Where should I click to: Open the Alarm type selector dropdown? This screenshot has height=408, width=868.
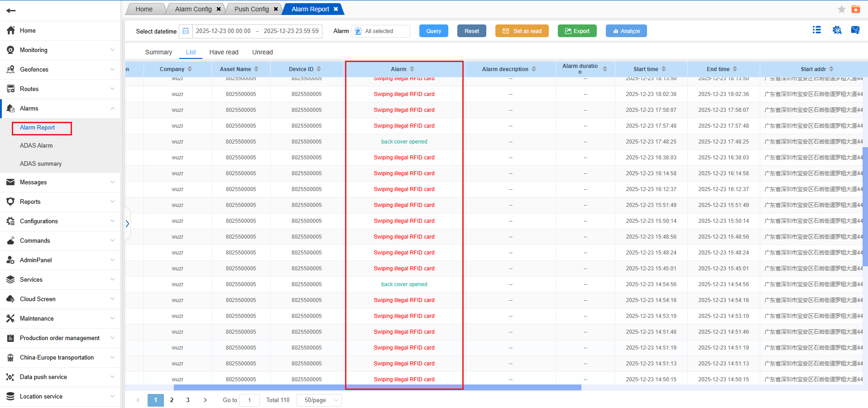click(x=381, y=31)
